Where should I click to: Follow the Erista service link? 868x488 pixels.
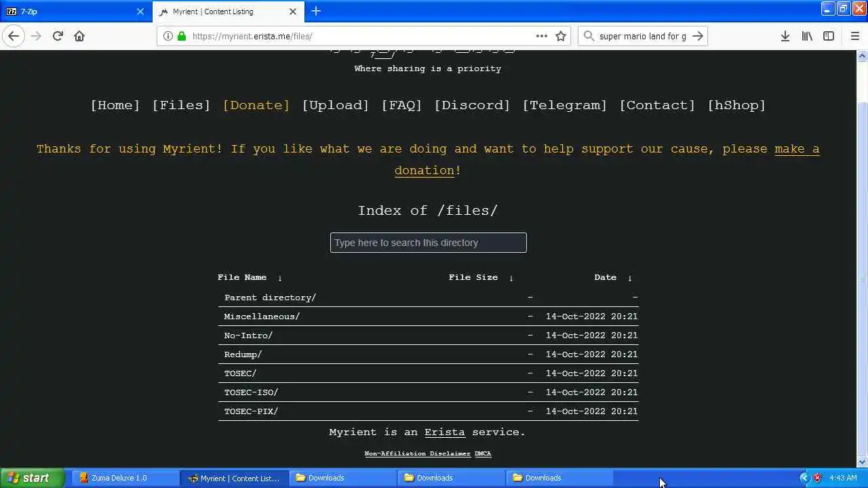coord(445,432)
